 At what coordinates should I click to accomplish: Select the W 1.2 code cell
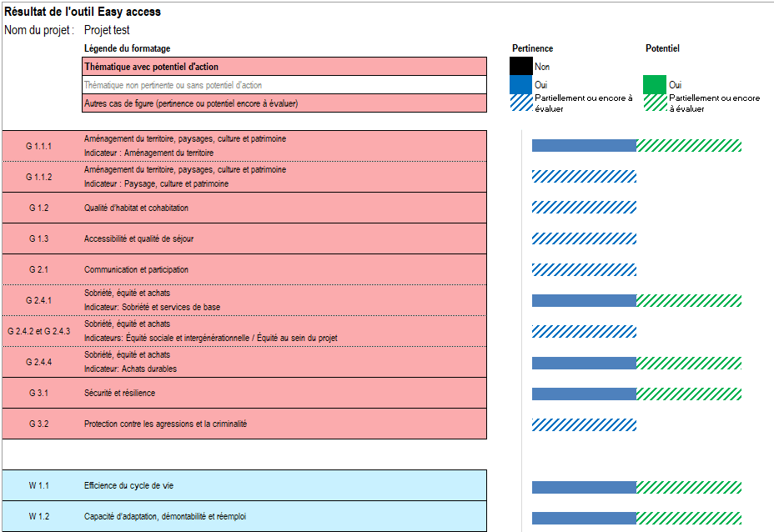pyautogui.click(x=39, y=516)
